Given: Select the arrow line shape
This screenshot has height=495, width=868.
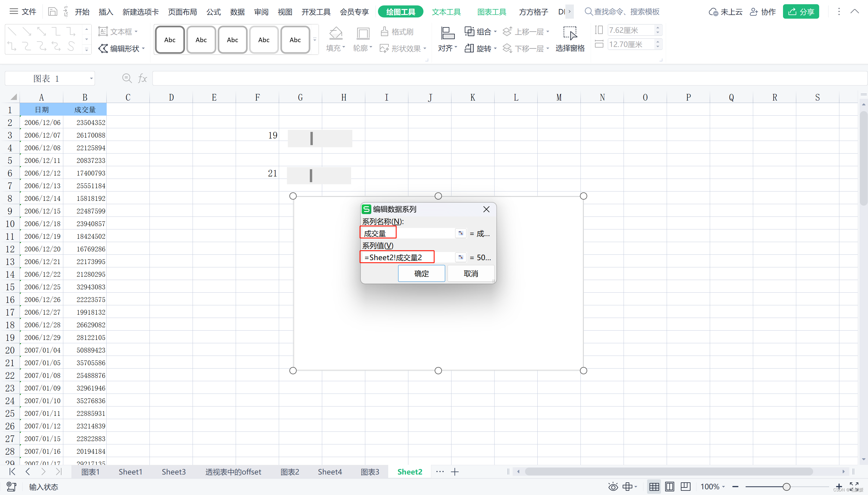Looking at the screenshot, I should (x=27, y=32).
